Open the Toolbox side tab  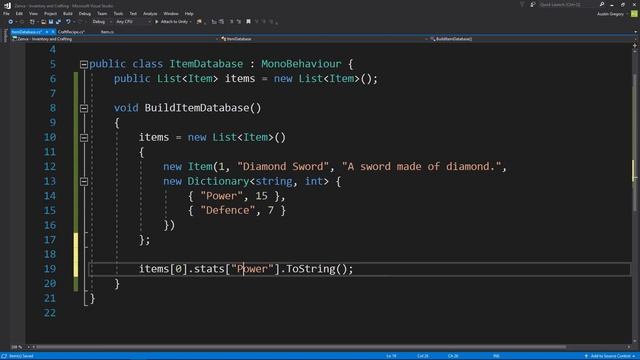coord(5,36)
